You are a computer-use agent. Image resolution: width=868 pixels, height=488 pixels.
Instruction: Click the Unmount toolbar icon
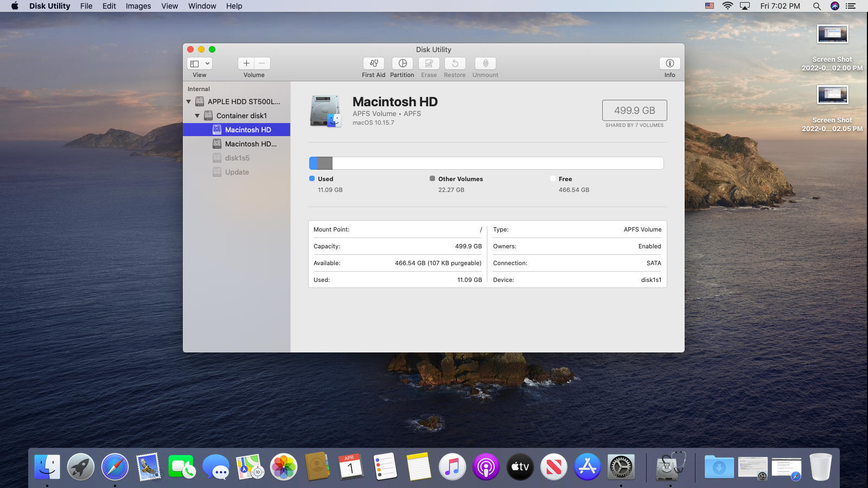tap(486, 63)
